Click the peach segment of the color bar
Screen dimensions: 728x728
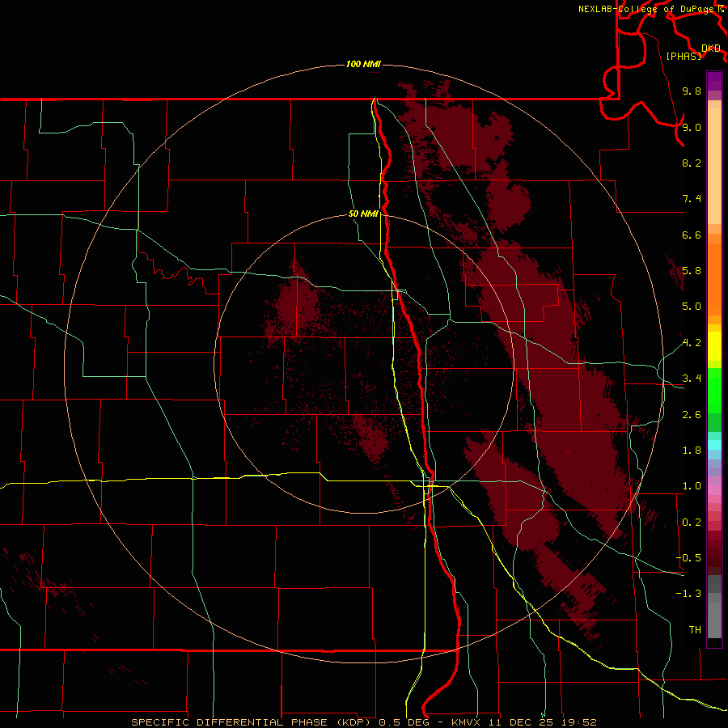[714, 166]
